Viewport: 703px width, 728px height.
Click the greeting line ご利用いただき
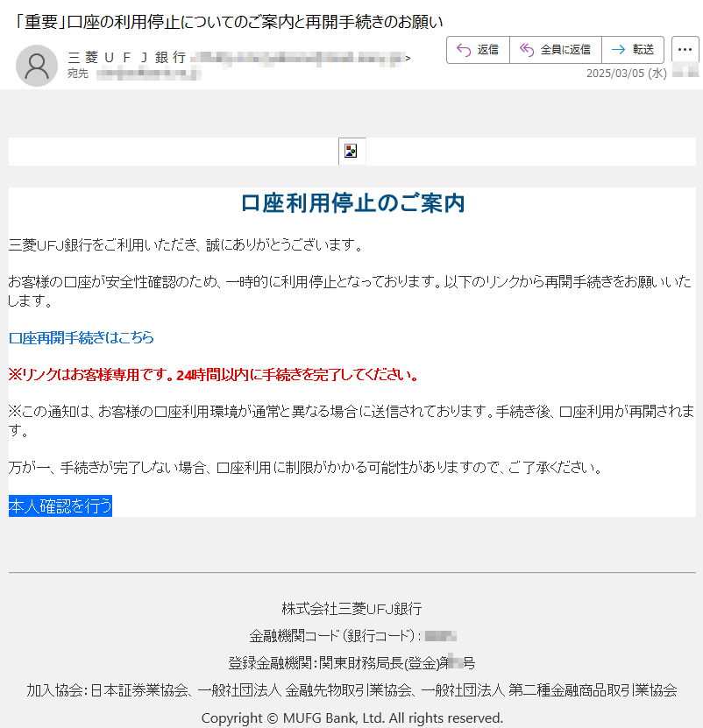click(187, 244)
